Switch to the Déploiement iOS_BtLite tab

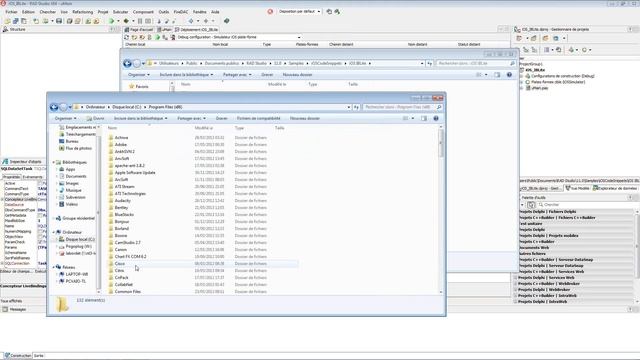pyautogui.click(x=196, y=29)
